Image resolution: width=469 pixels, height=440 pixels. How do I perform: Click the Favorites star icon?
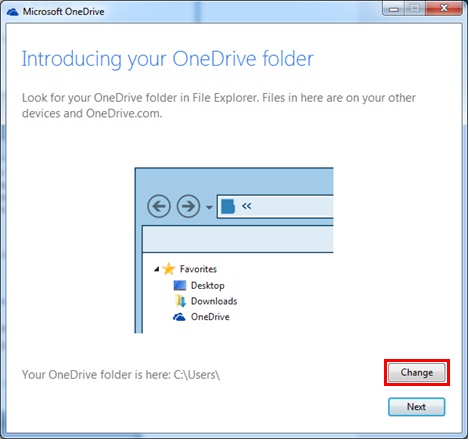[x=169, y=269]
